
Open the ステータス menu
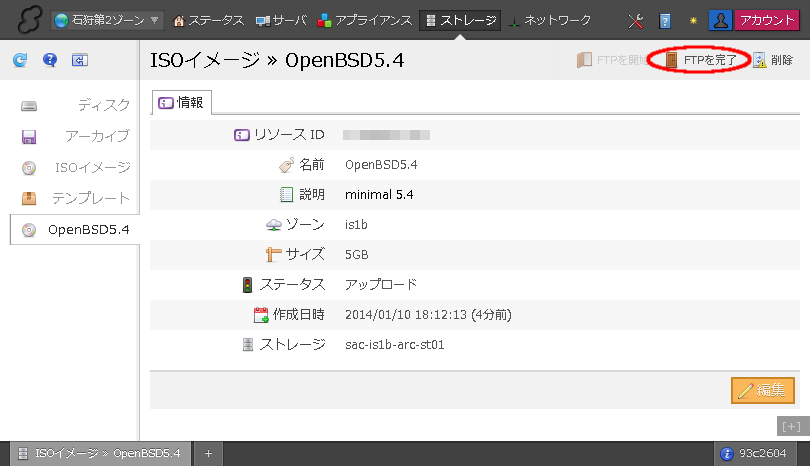coord(208,20)
